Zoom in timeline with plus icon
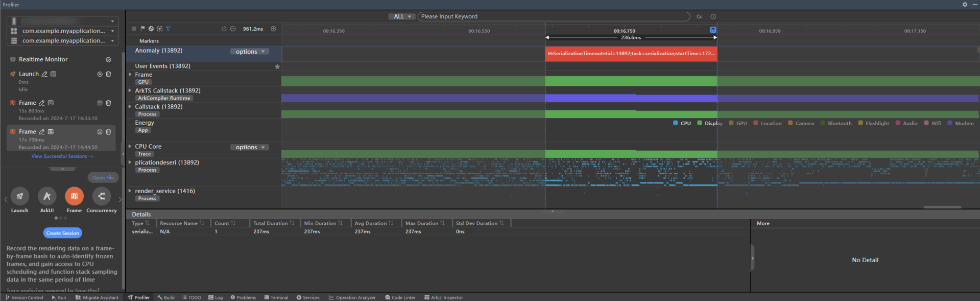 pos(273,29)
